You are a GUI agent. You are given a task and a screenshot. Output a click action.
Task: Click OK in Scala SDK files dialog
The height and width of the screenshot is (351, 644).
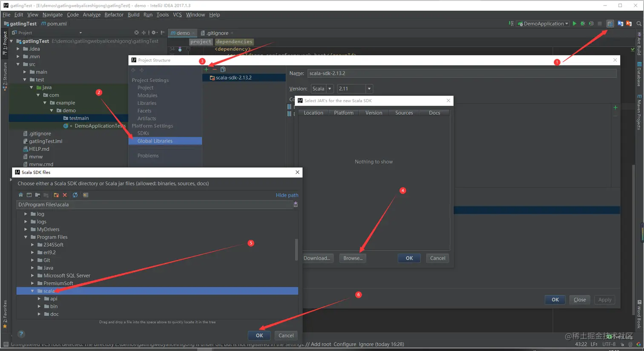click(x=259, y=335)
